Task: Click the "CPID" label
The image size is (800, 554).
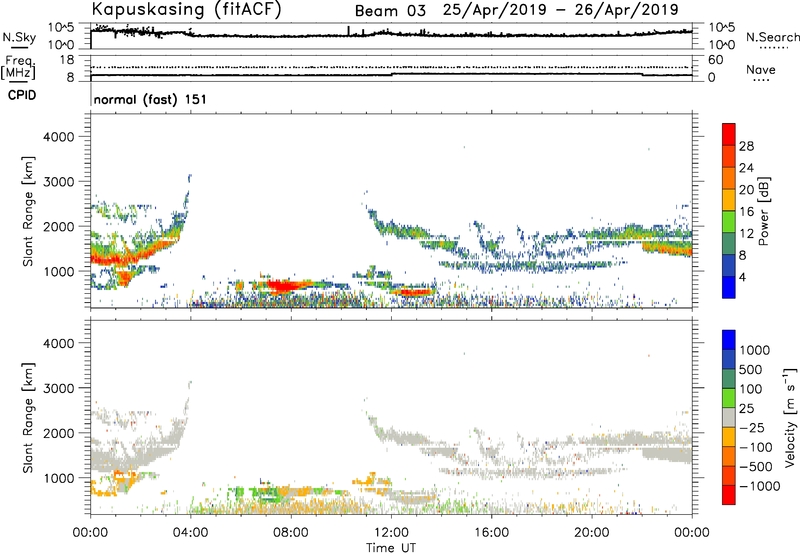Action: [x=22, y=95]
